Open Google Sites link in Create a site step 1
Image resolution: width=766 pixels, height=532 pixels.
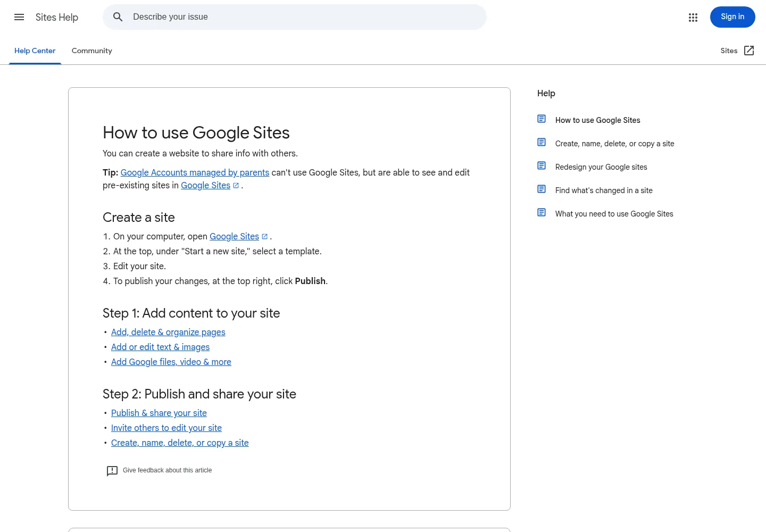coord(234,236)
